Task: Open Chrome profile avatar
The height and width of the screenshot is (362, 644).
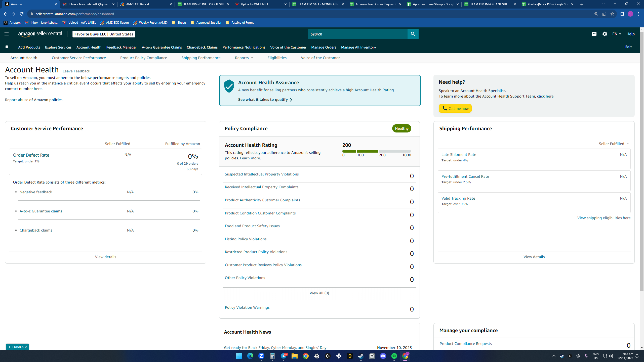Action: point(630,14)
